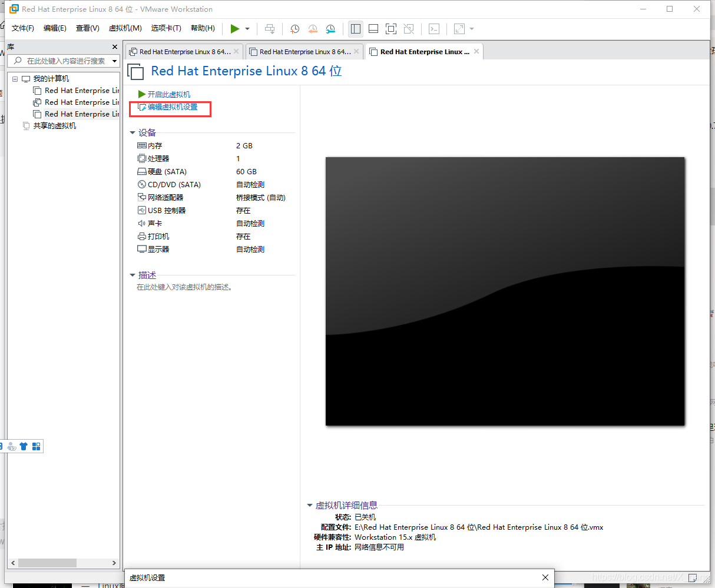Take a snapshot with the clock-plus icon
The height and width of the screenshot is (588, 715).
tap(294, 29)
